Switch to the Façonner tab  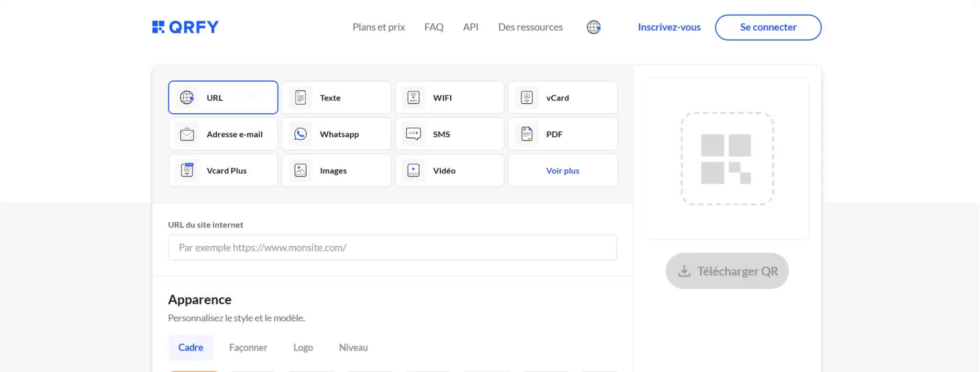pyautogui.click(x=248, y=348)
